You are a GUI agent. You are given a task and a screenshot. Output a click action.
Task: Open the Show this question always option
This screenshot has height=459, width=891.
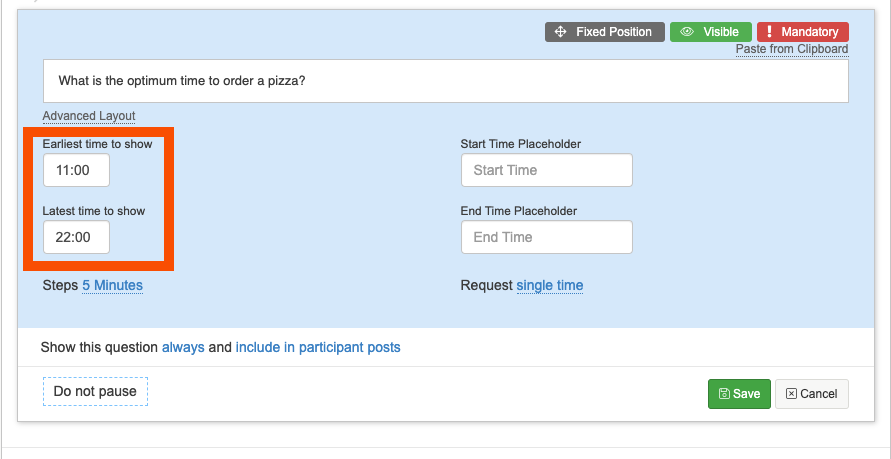[183, 348]
